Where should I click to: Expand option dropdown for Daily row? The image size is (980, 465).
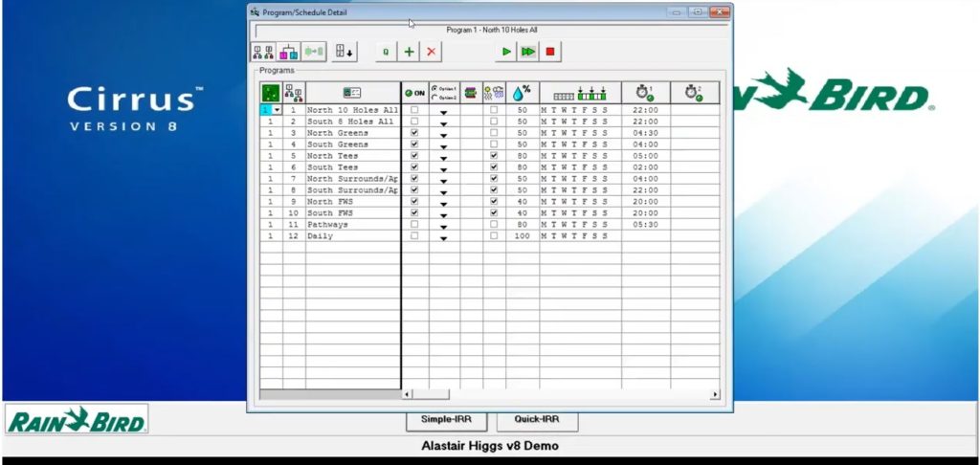(444, 238)
